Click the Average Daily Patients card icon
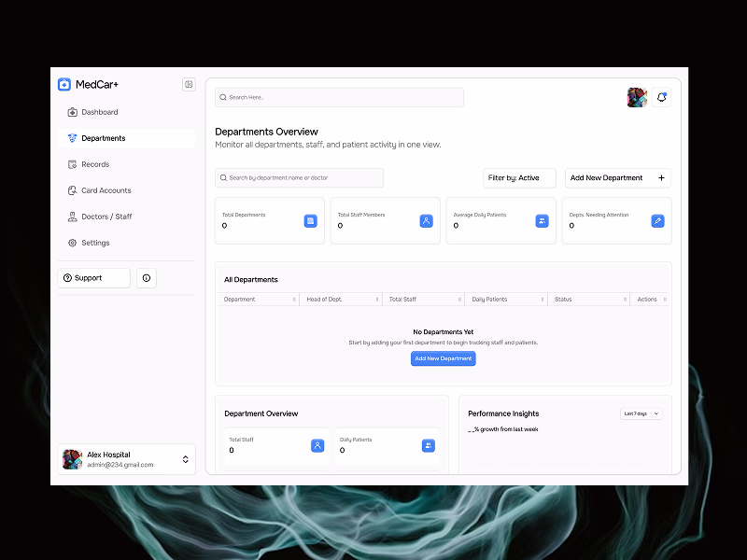The height and width of the screenshot is (560, 747). [543, 221]
